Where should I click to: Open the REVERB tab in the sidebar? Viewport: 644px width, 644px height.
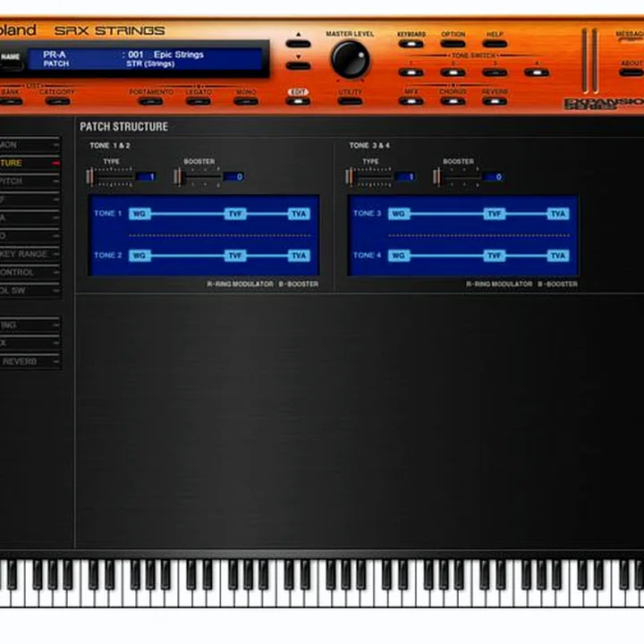30,361
